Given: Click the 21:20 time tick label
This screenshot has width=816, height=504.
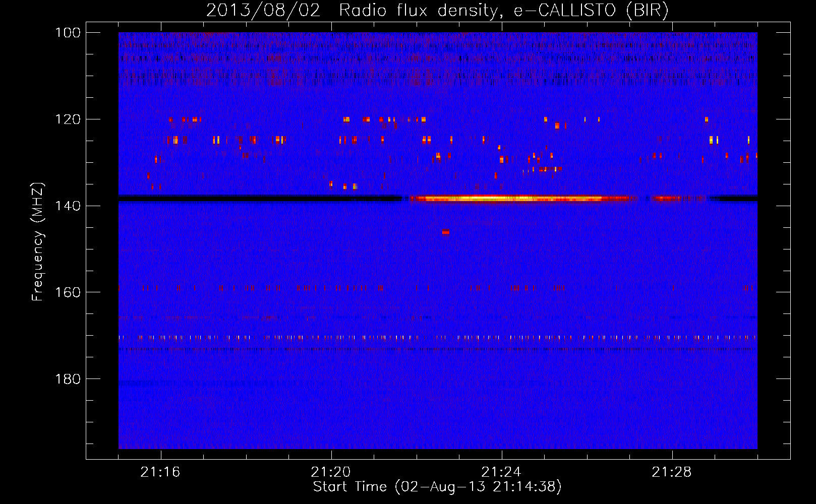Looking at the screenshot, I should click(331, 472).
